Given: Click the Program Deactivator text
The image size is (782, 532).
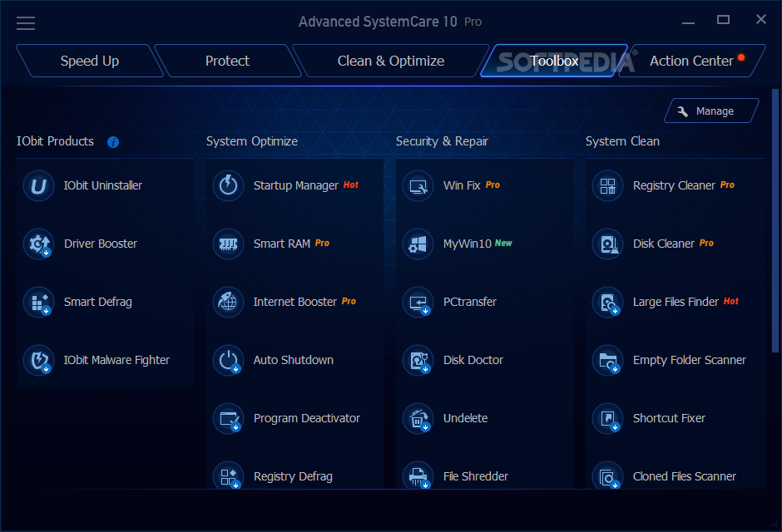Looking at the screenshot, I should [307, 418].
